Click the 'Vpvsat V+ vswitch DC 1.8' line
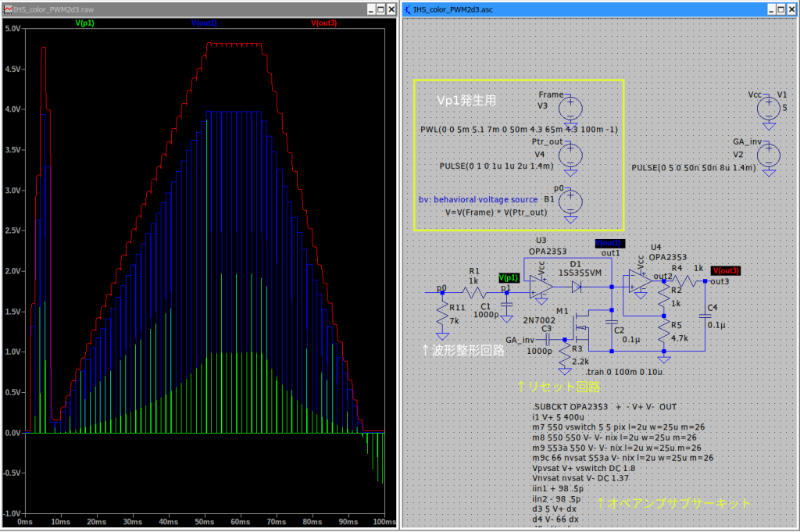800x532 pixels. tap(583, 468)
